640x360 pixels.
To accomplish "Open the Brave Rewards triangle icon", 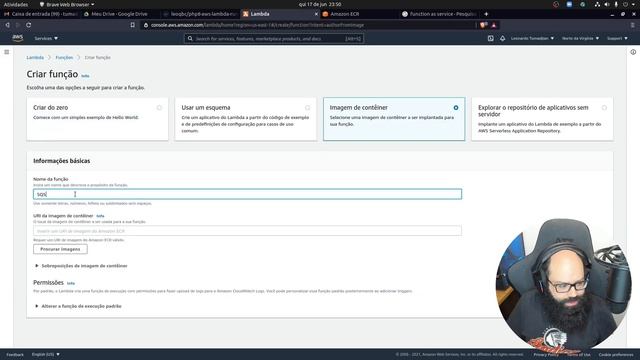I will coord(494,25).
